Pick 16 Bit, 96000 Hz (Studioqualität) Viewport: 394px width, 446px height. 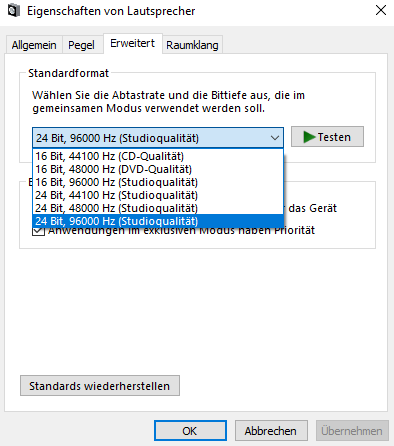[158, 182]
